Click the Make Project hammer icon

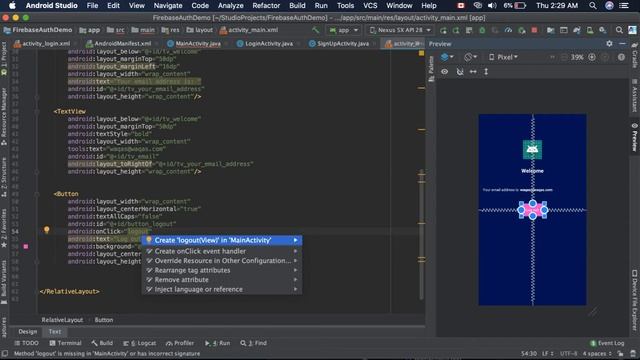pos(315,30)
